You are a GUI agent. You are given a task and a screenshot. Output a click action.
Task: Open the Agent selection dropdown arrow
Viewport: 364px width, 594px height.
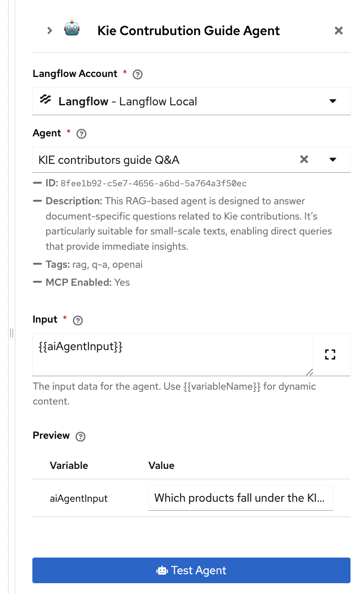pyautogui.click(x=333, y=159)
